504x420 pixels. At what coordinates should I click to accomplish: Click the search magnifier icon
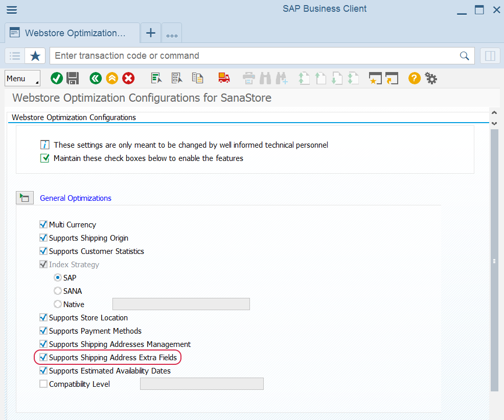pyautogui.click(x=464, y=56)
